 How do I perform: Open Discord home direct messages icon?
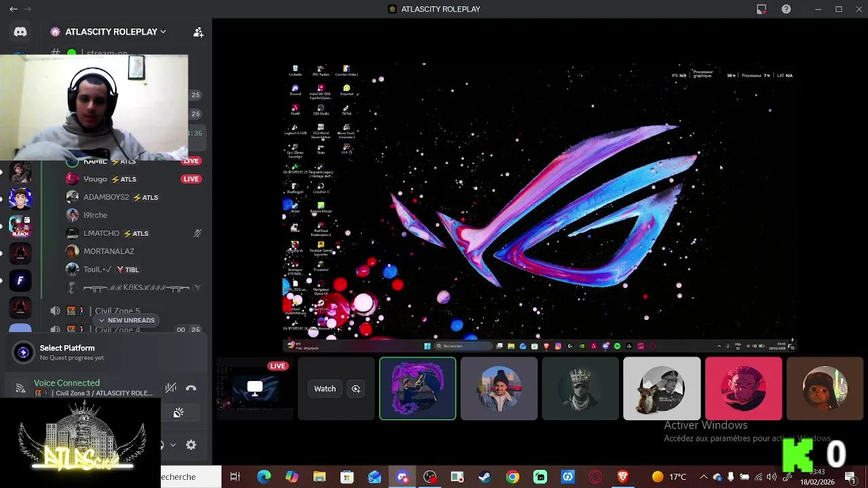point(20,32)
